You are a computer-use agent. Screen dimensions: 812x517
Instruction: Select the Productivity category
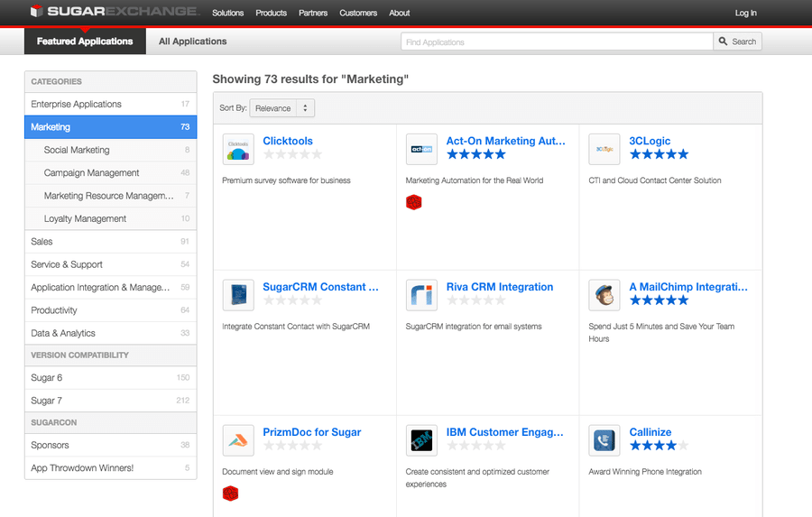[x=111, y=310]
